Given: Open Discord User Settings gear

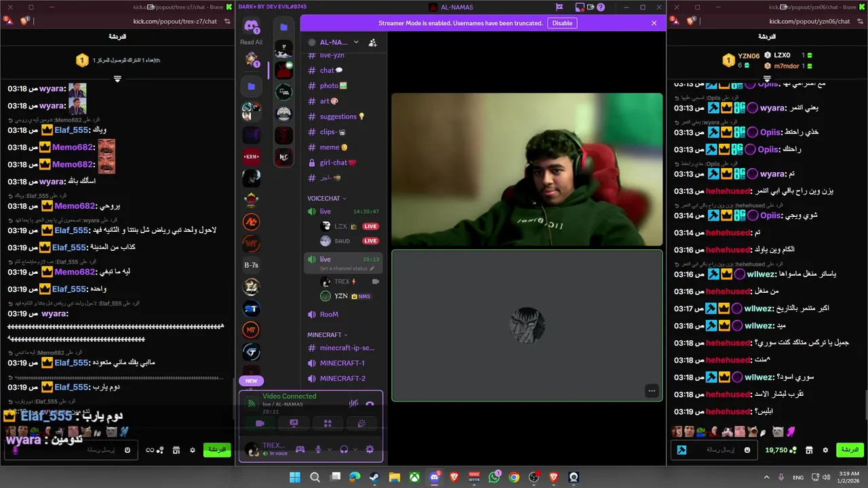Looking at the screenshot, I should coord(370,449).
